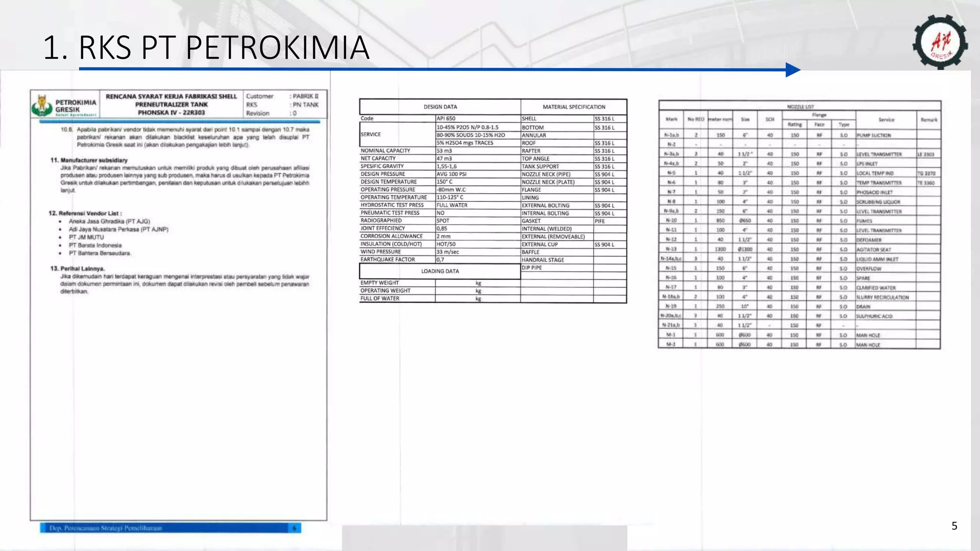Select the MATERIAL SPECIFICATION header cell
This screenshot has width=980, height=551.
click(573, 107)
